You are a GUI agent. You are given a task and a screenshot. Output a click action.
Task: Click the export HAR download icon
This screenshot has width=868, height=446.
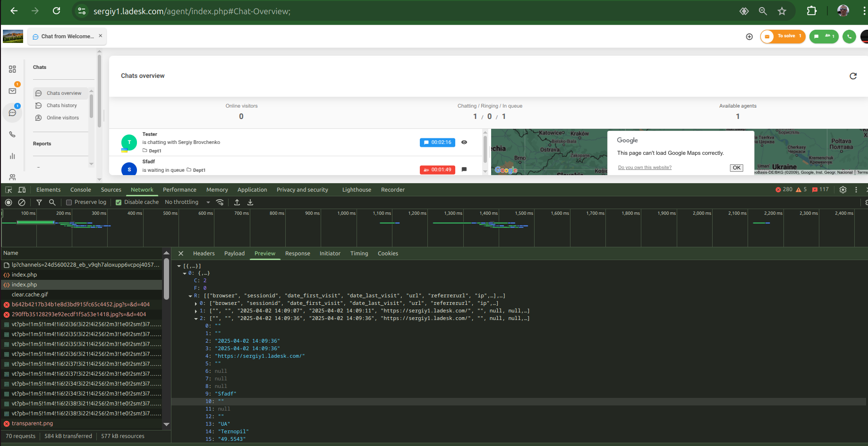250,202
